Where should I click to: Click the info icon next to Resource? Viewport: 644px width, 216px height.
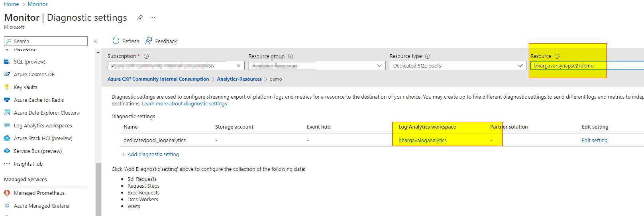[x=557, y=56]
